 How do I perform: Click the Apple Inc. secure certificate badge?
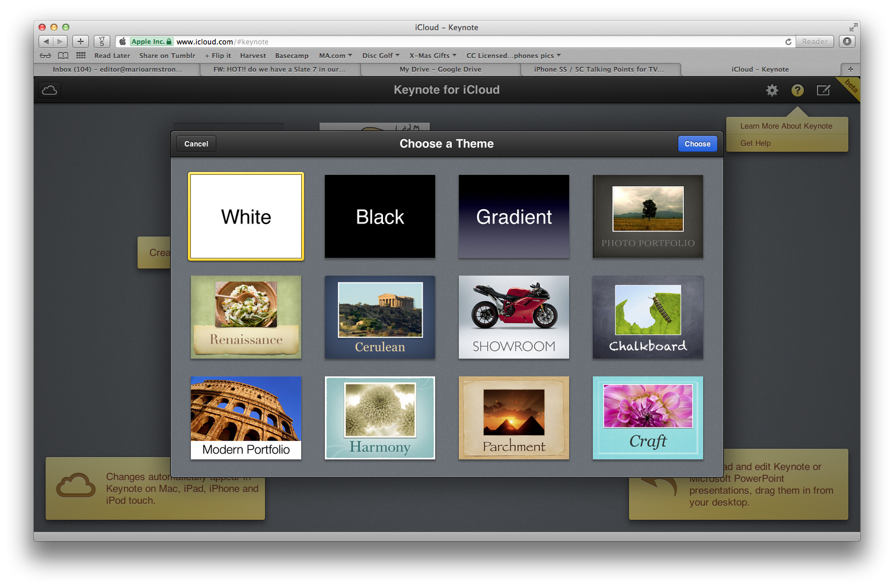point(152,41)
